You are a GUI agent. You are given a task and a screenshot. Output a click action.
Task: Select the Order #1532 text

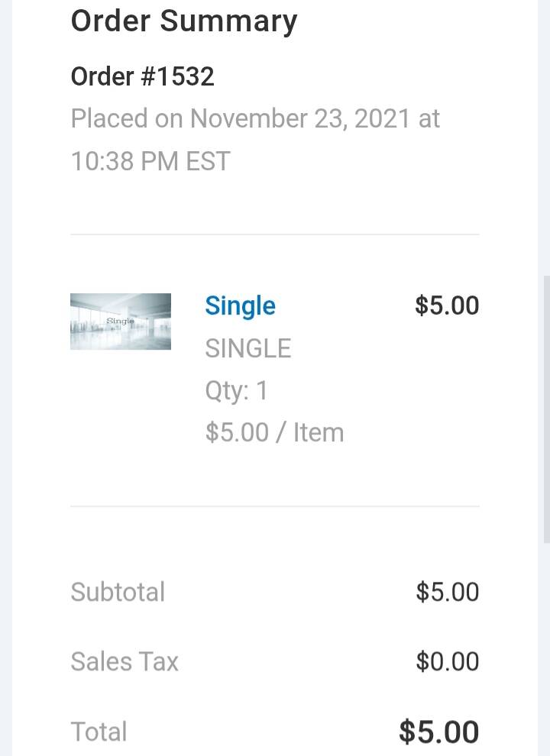(x=142, y=76)
